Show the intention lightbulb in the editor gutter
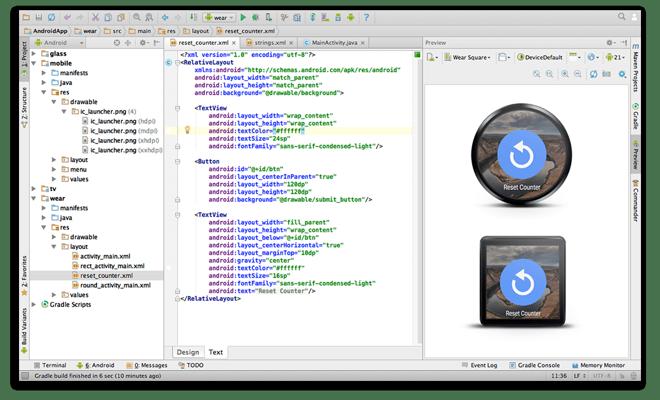 187,130
